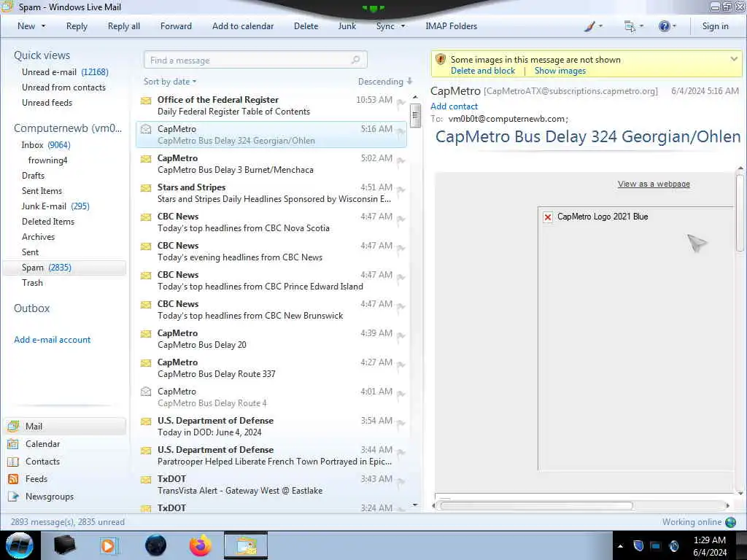Image resolution: width=747 pixels, height=560 pixels.
Task: Open the media player taskbar icon
Action: (108, 545)
